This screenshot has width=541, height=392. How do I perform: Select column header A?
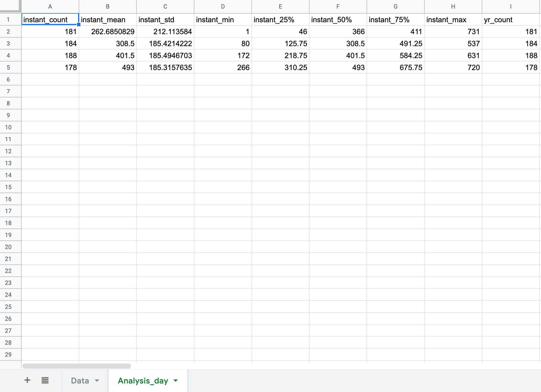50,6
